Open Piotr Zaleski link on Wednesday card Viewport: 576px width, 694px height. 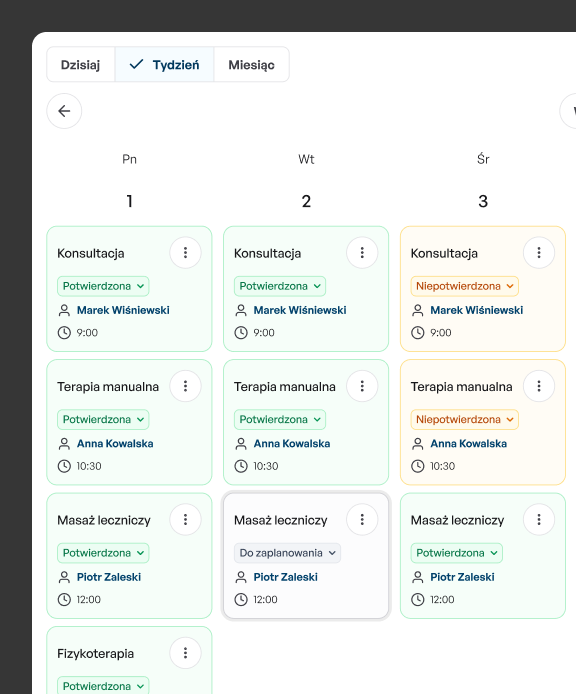(x=462, y=577)
